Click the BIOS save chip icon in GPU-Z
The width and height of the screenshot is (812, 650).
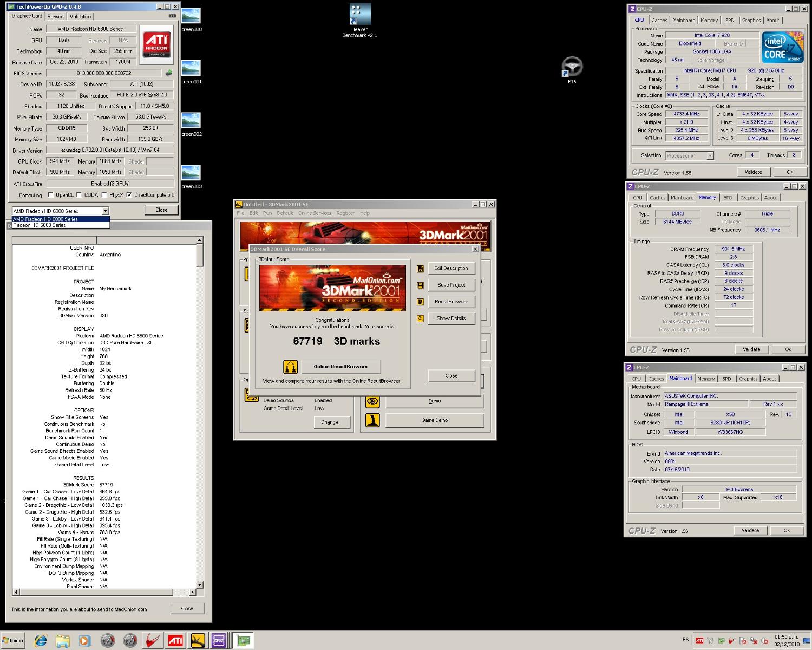tap(169, 73)
